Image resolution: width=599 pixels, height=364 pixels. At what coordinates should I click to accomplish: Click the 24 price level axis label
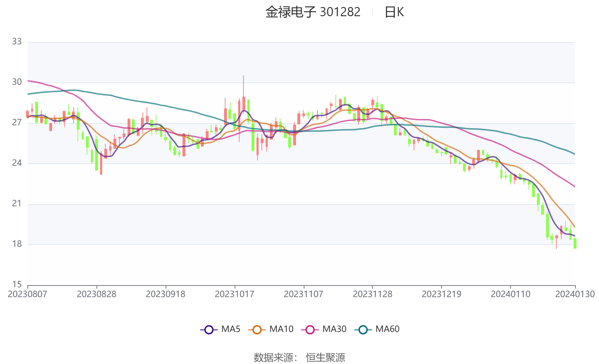click(17, 163)
